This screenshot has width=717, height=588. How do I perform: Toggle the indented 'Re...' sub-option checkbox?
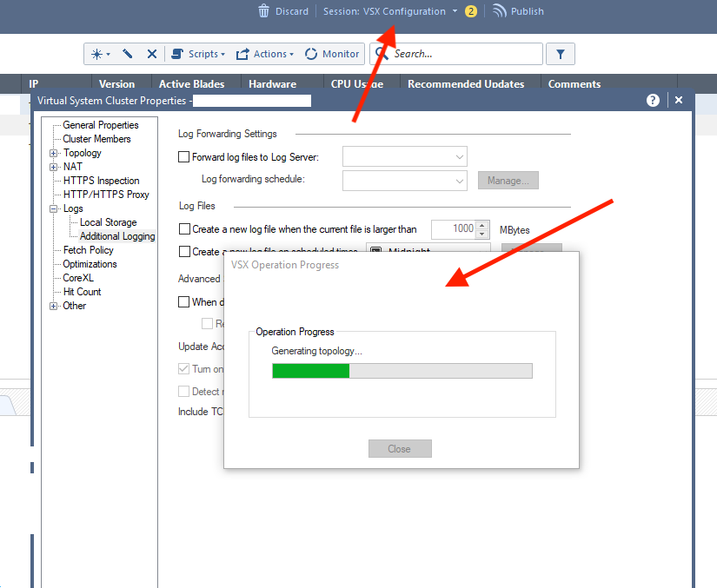click(207, 324)
